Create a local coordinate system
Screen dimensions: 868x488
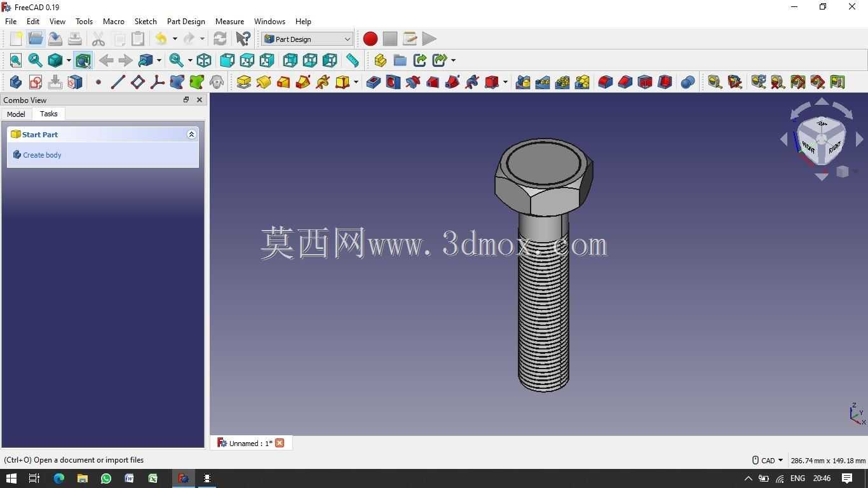(157, 82)
